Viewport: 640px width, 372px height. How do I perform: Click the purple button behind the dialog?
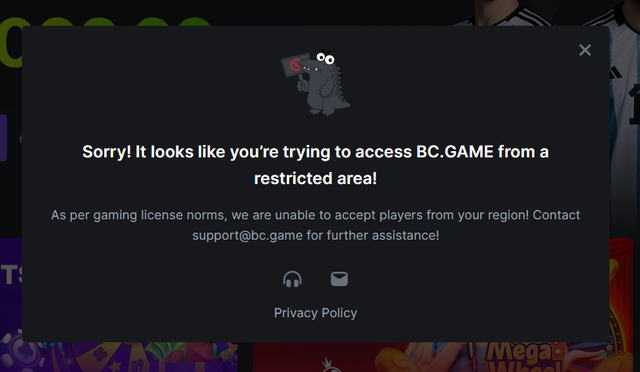3,138
